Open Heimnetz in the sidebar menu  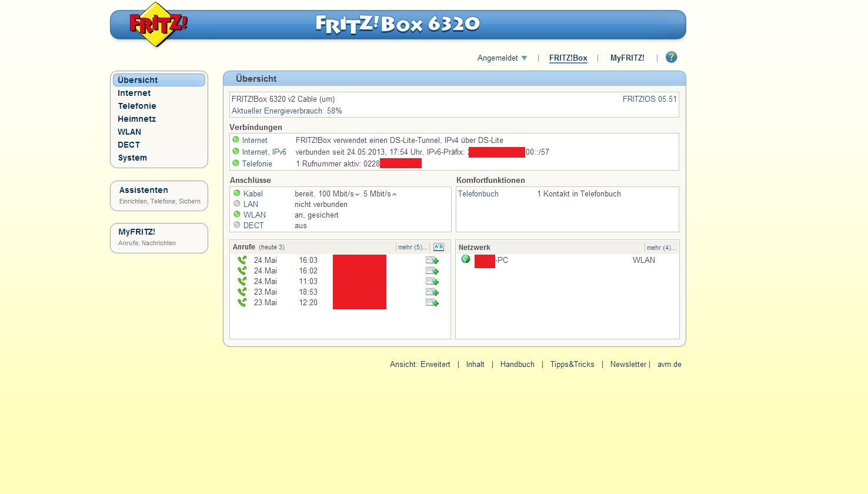[x=136, y=119]
